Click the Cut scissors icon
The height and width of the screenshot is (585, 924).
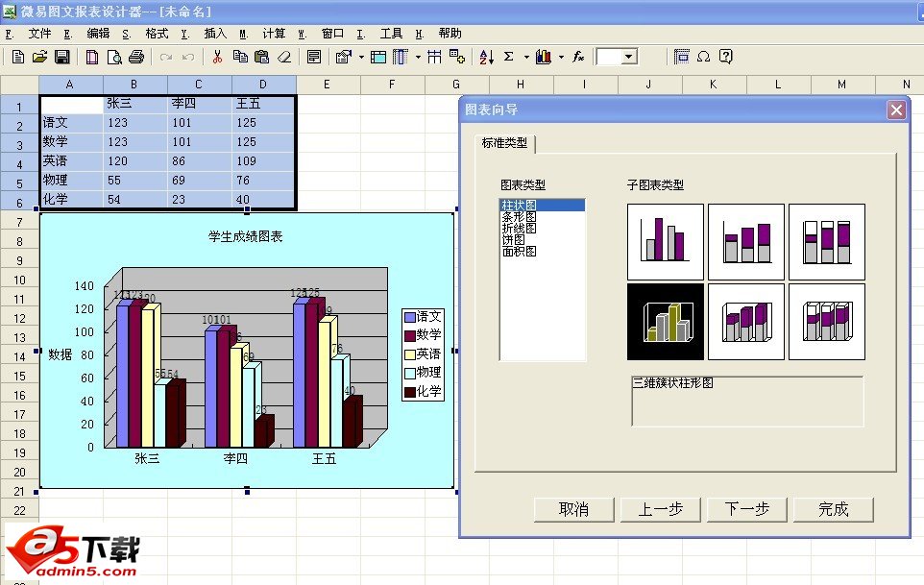click(x=218, y=58)
